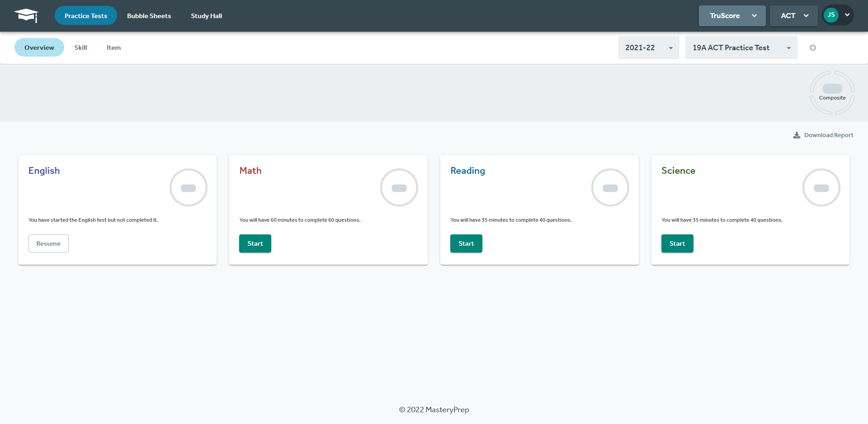Click the JS user avatar
The image size is (868, 424).
pos(830,15)
